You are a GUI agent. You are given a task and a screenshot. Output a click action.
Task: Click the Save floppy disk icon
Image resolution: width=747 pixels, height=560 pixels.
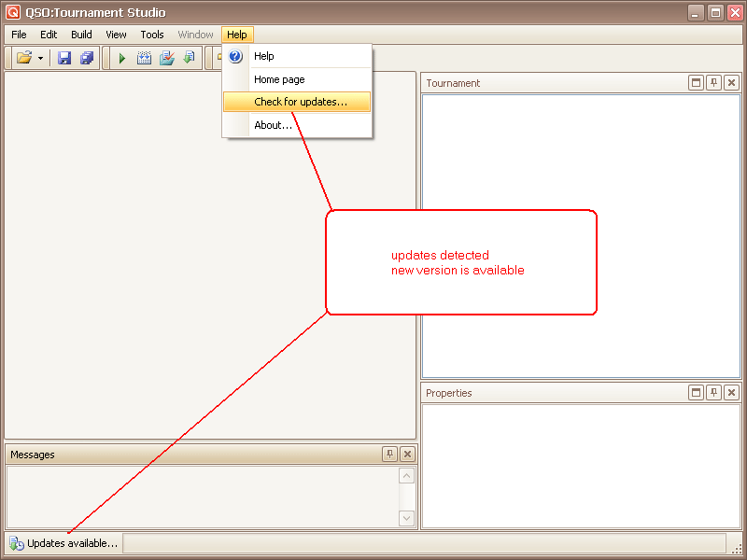click(64, 58)
